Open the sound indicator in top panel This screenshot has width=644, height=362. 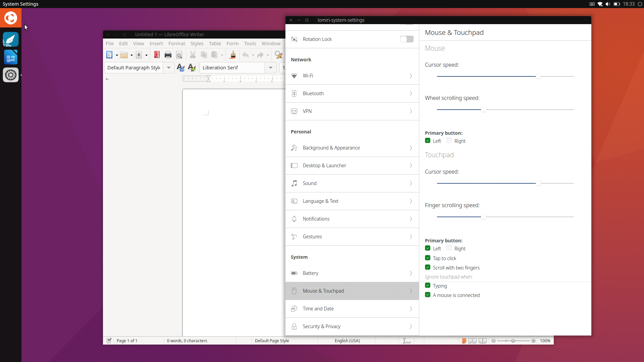coord(608,4)
